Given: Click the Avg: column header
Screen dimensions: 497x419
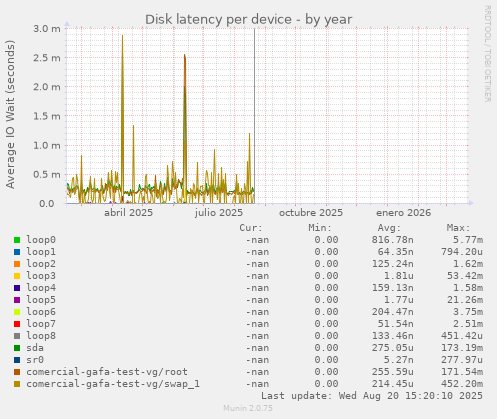Looking at the screenshot, I should pyautogui.click(x=389, y=228).
